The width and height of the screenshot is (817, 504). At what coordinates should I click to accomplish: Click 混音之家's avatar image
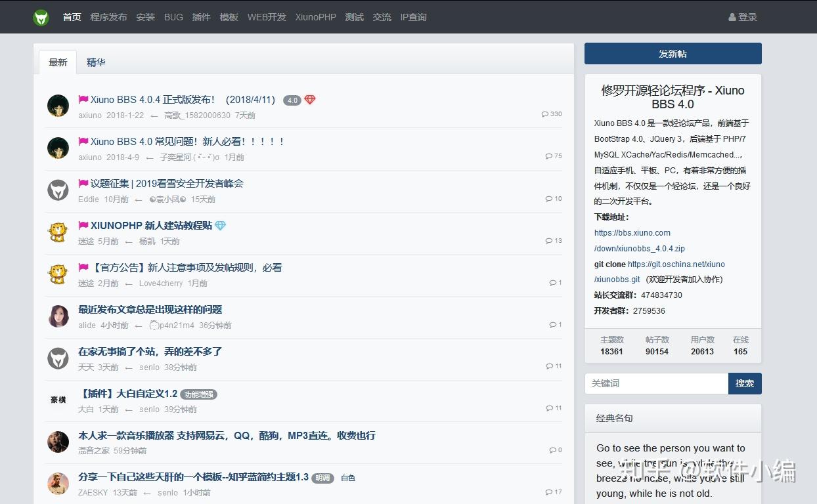click(58, 442)
